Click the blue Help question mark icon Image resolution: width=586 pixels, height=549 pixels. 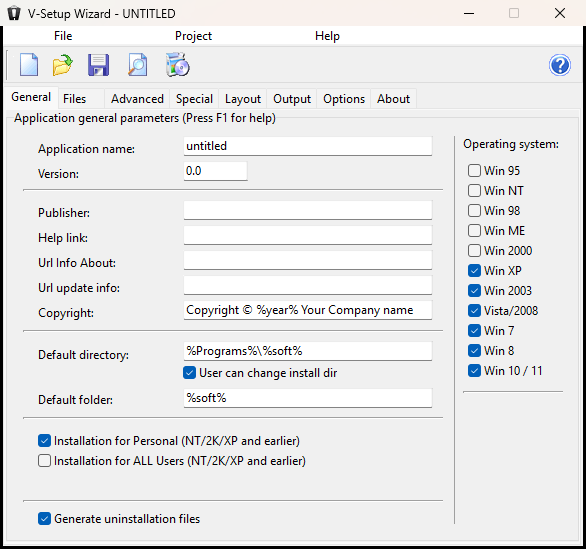click(x=559, y=65)
